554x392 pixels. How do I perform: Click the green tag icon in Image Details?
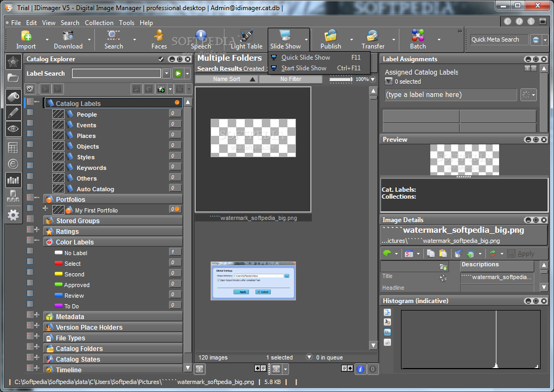pyautogui.click(x=387, y=254)
